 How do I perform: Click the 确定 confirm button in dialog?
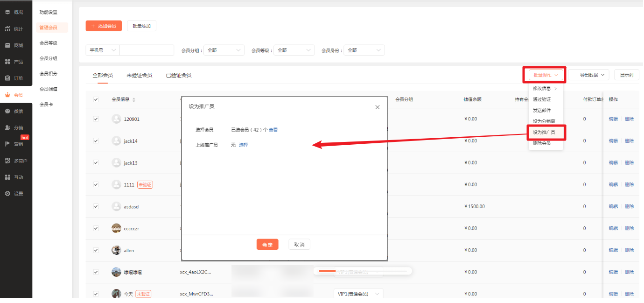267,245
